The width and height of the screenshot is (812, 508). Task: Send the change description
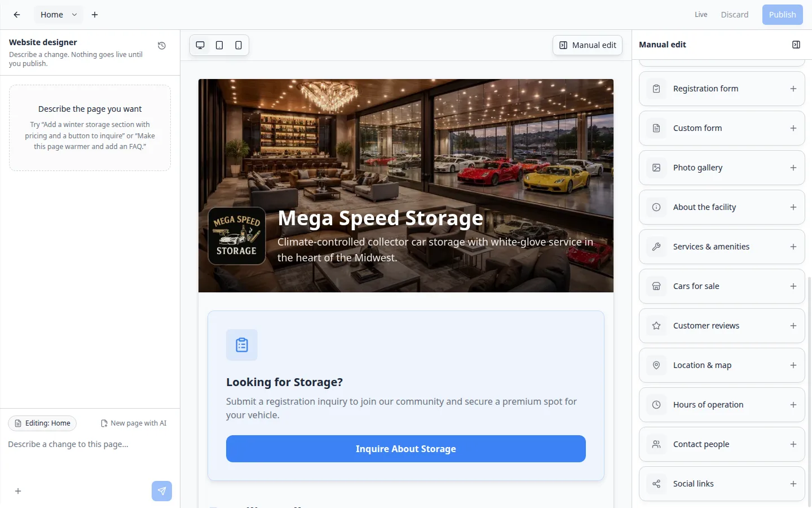click(162, 491)
